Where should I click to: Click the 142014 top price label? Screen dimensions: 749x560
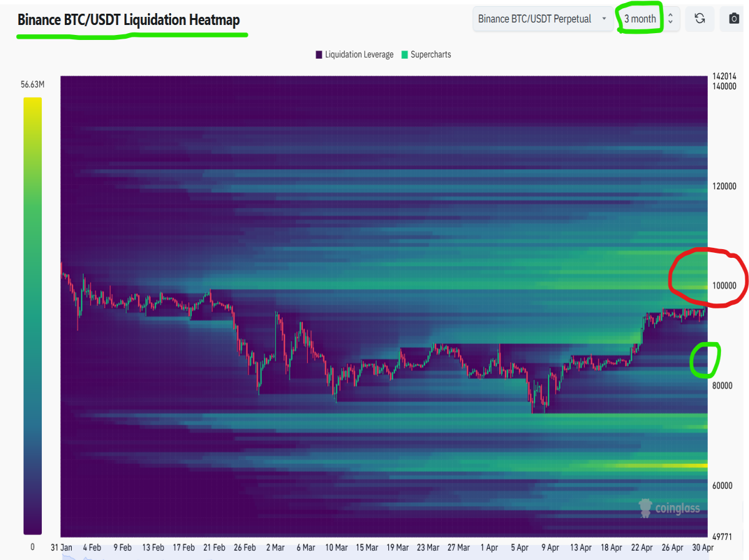click(724, 77)
